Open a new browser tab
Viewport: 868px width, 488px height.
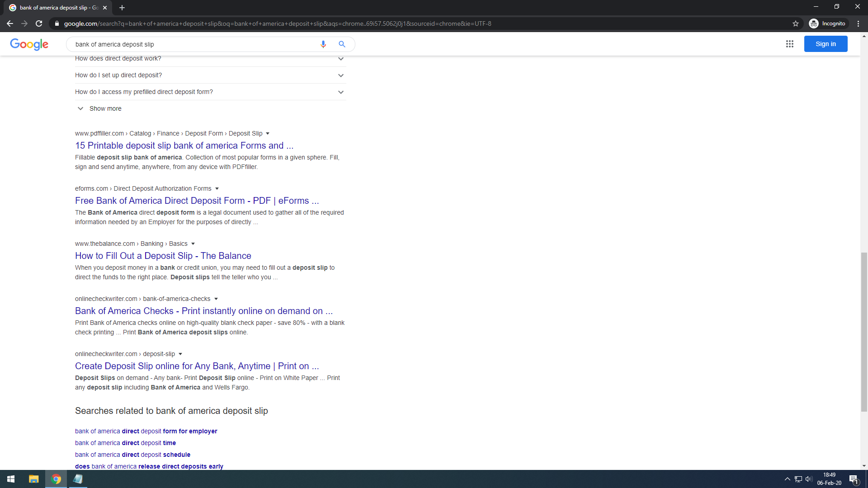pyautogui.click(x=122, y=8)
